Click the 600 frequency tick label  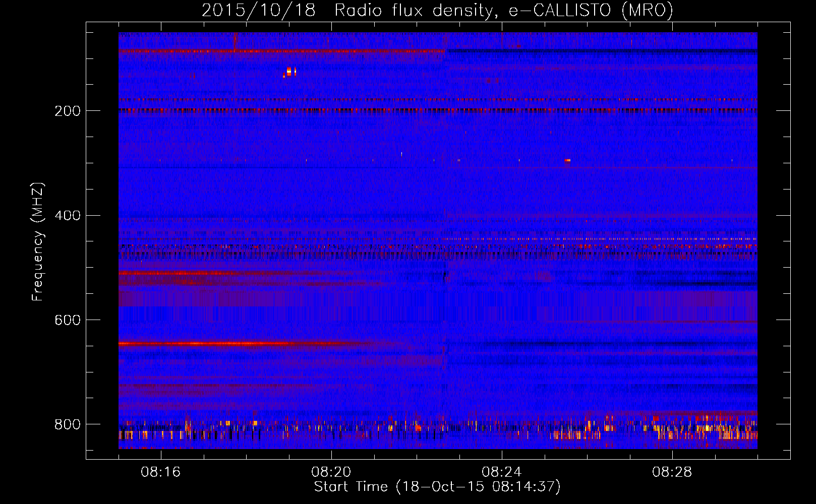coord(68,321)
